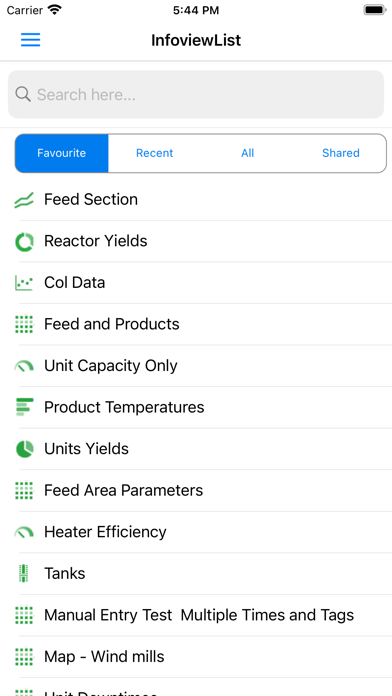Focus the Search here field
The width and height of the screenshot is (392, 696).
tap(196, 95)
